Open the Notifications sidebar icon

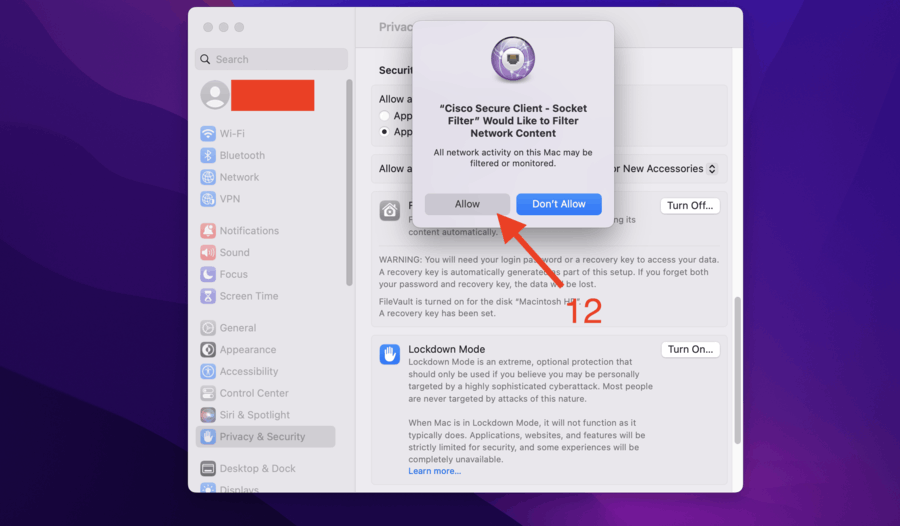(x=208, y=231)
